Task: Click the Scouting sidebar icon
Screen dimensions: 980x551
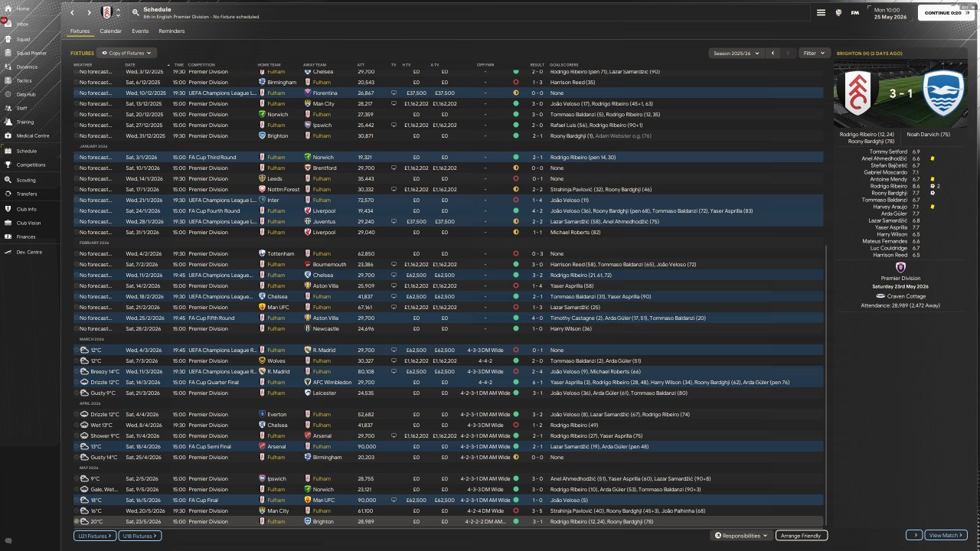Action: coord(8,180)
